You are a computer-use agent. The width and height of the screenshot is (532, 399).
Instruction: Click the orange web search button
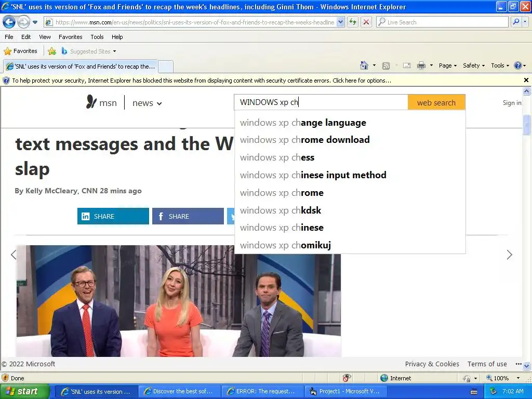pyautogui.click(x=436, y=102)
